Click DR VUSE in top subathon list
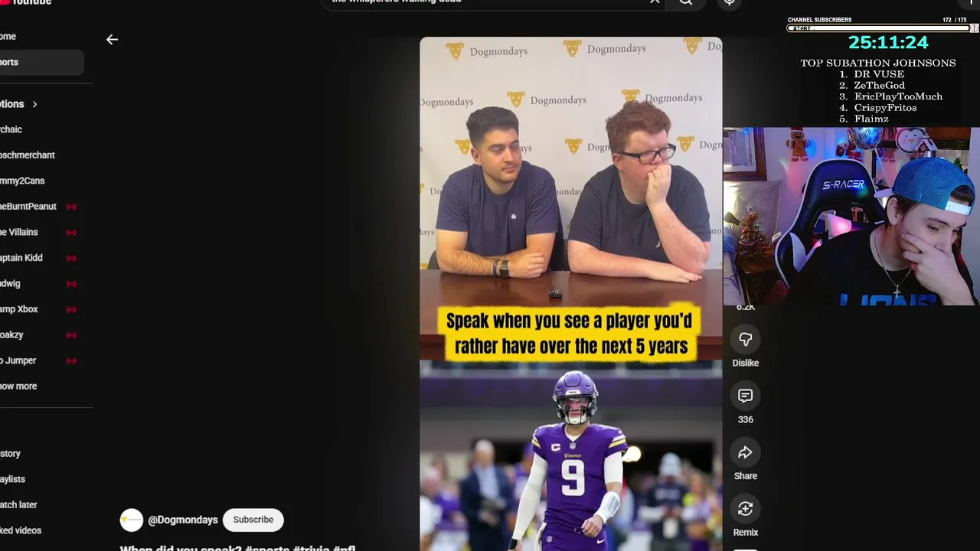Image resolution: width=980 pixels, height=551 pixels. [x=879, y=74]
